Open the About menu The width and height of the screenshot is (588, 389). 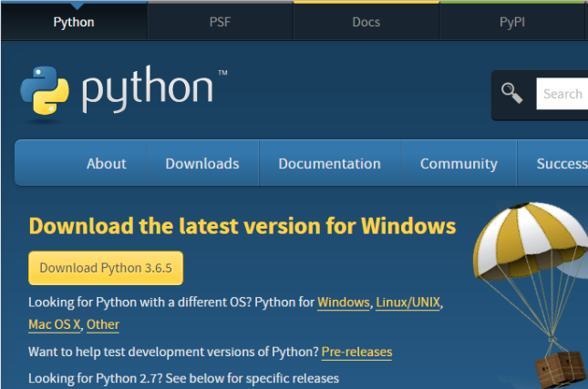(x=106, y=163)
